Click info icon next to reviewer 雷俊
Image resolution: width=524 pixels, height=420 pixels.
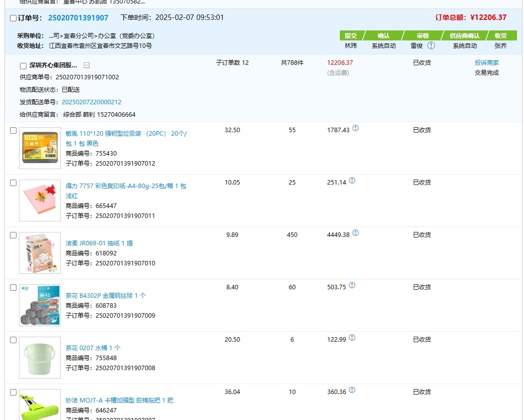[x=431, y=45]
